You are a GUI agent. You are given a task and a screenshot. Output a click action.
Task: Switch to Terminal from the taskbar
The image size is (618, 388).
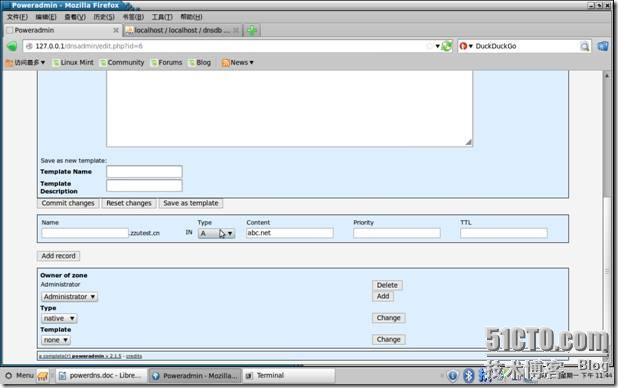pos(289,376)
